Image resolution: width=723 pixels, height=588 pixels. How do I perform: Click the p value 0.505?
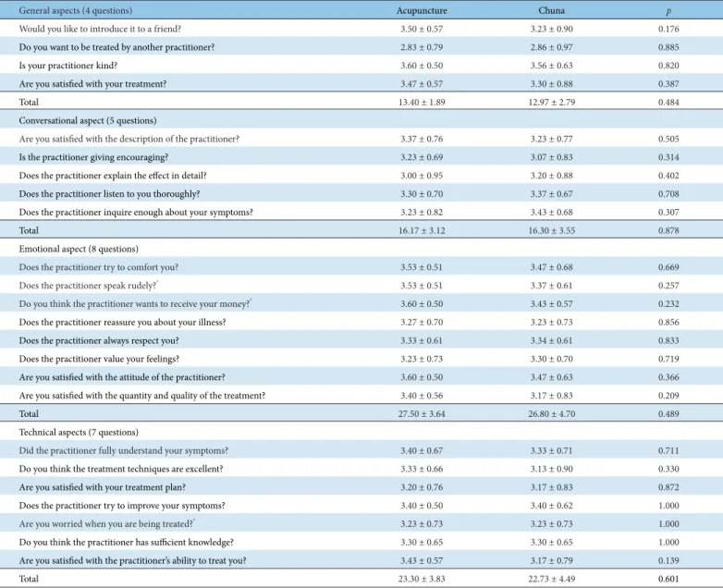coord(668,139)
